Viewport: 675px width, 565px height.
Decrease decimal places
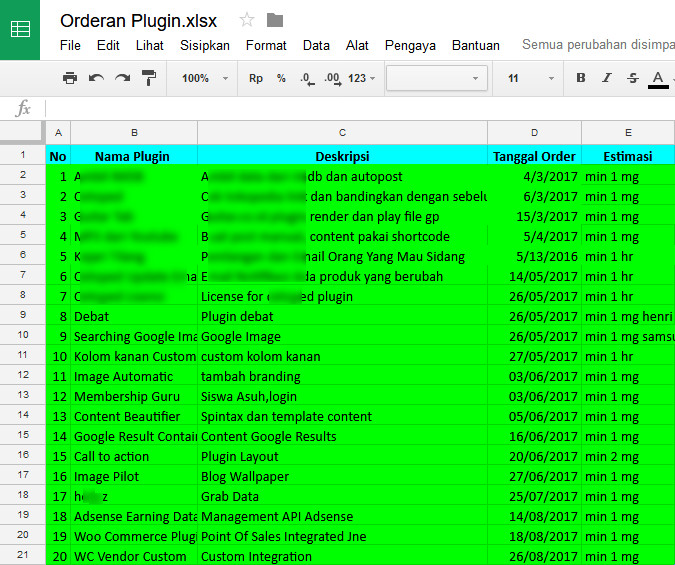pos(307,78)
